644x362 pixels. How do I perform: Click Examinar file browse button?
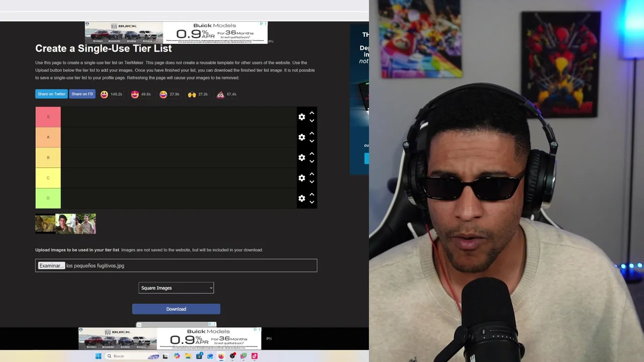tap(51, 265)
